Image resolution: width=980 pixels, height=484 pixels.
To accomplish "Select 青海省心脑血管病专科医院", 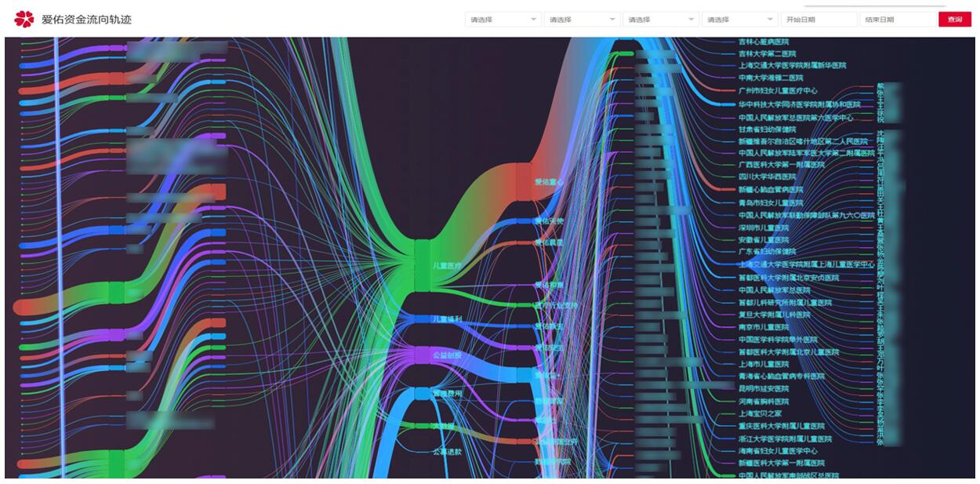I will 782,377.
